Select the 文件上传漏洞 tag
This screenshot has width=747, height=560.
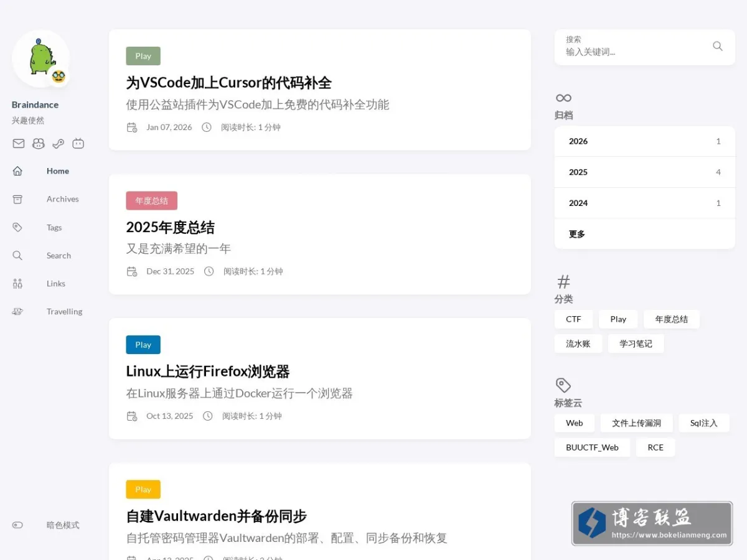pyautogui.click(x=637, y=423)
